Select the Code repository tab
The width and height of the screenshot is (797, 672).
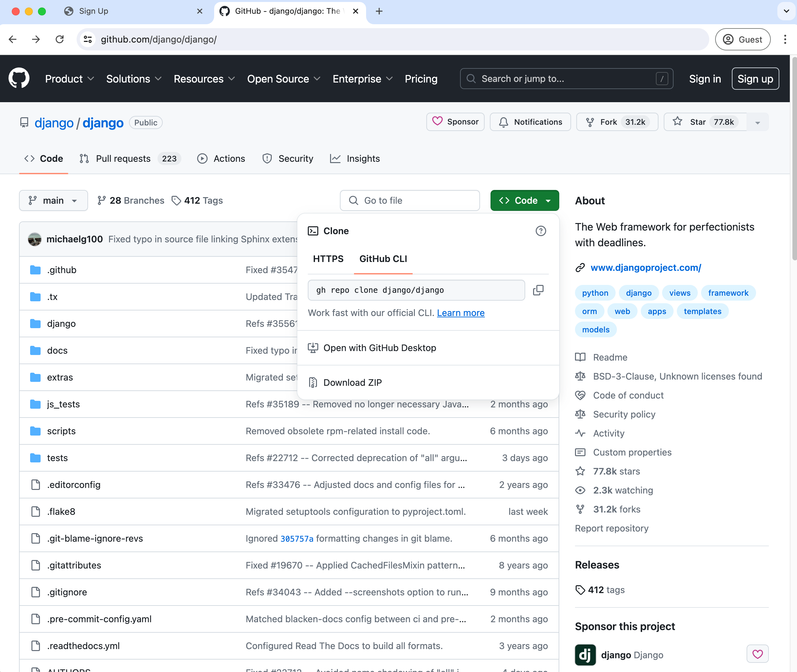(44, 159)
